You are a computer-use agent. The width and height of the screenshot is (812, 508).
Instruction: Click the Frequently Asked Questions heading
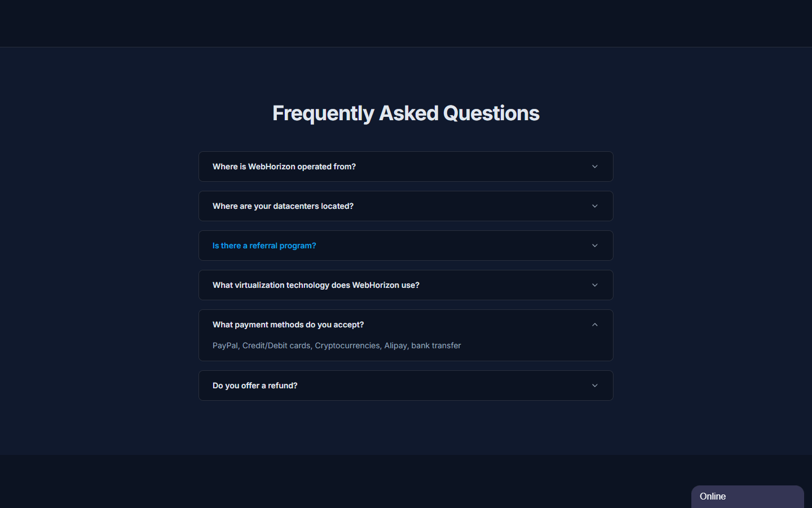click(x=406, y=113)
